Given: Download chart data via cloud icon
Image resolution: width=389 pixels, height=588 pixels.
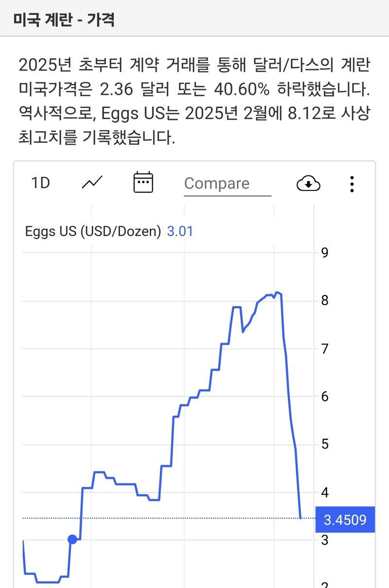Looking at the screenshot, I should [308, 184].
